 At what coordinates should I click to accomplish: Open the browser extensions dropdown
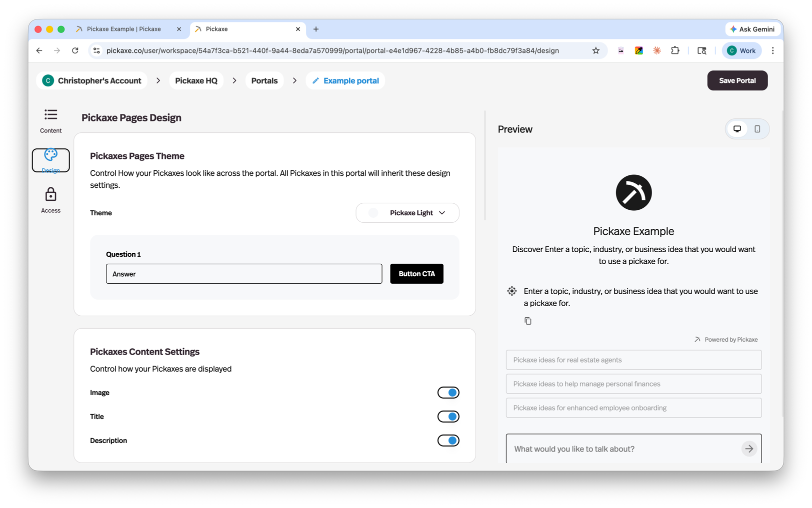click(x=675, y=50)
